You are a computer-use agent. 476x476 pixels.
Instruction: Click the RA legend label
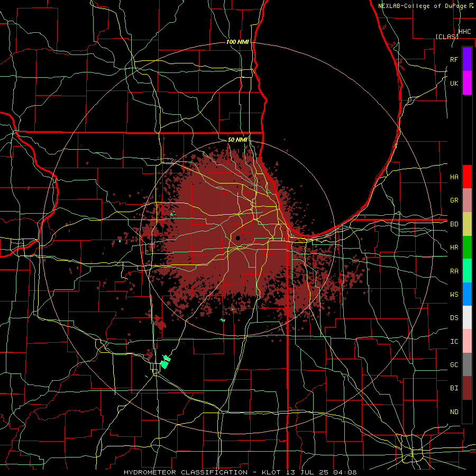(454, 271)
